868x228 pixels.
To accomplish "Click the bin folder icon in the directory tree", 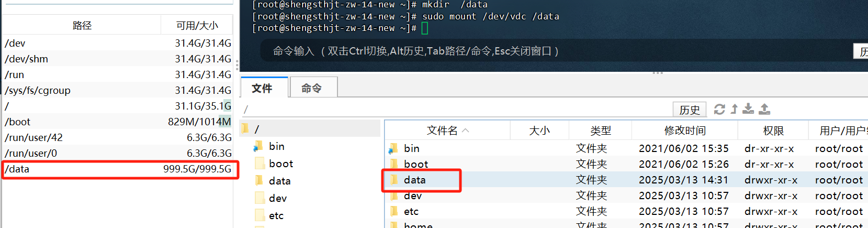I will (x=258, y=146).
